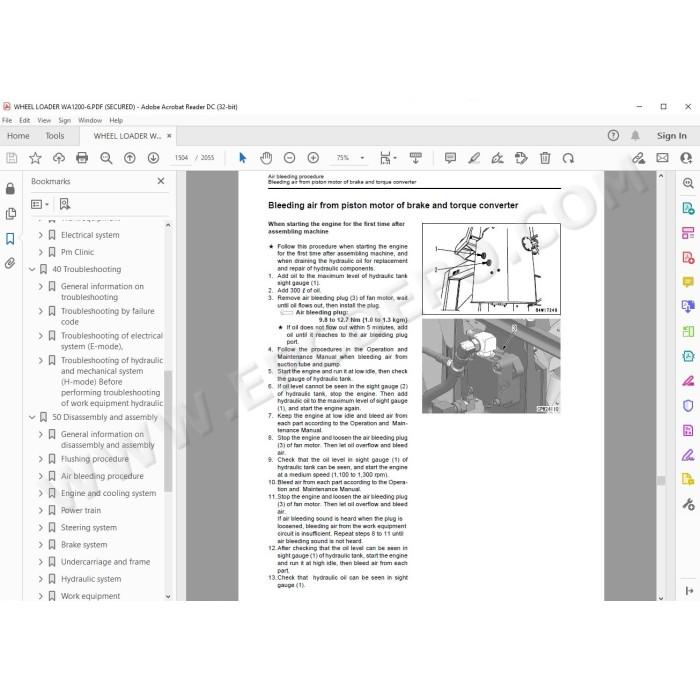Click the page number input field
Screen dimensions: 700x700
[182, 158]
